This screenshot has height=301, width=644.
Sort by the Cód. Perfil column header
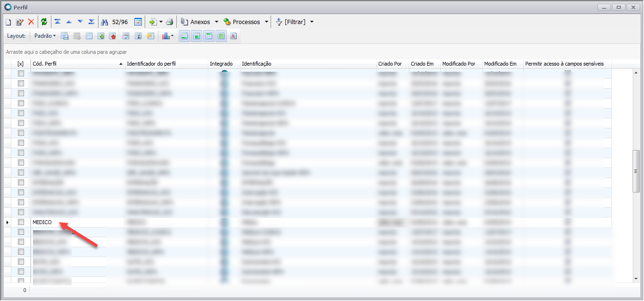tap(77, 64)
